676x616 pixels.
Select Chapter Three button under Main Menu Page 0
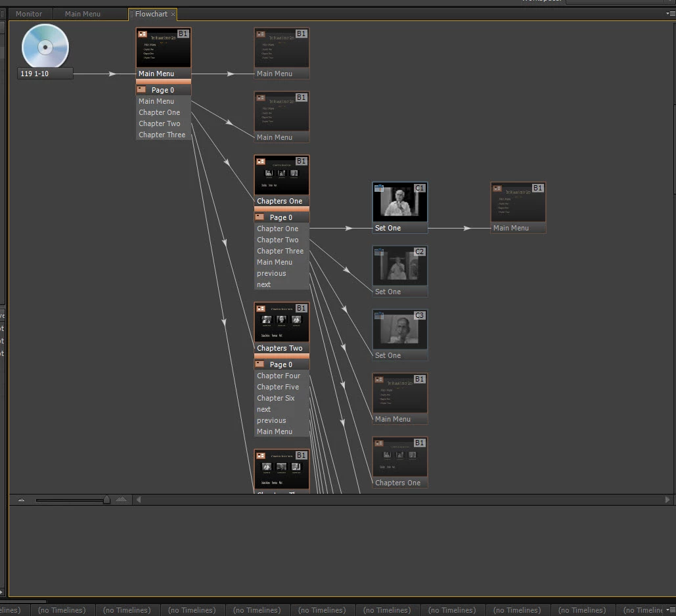[x=164, y=135]
